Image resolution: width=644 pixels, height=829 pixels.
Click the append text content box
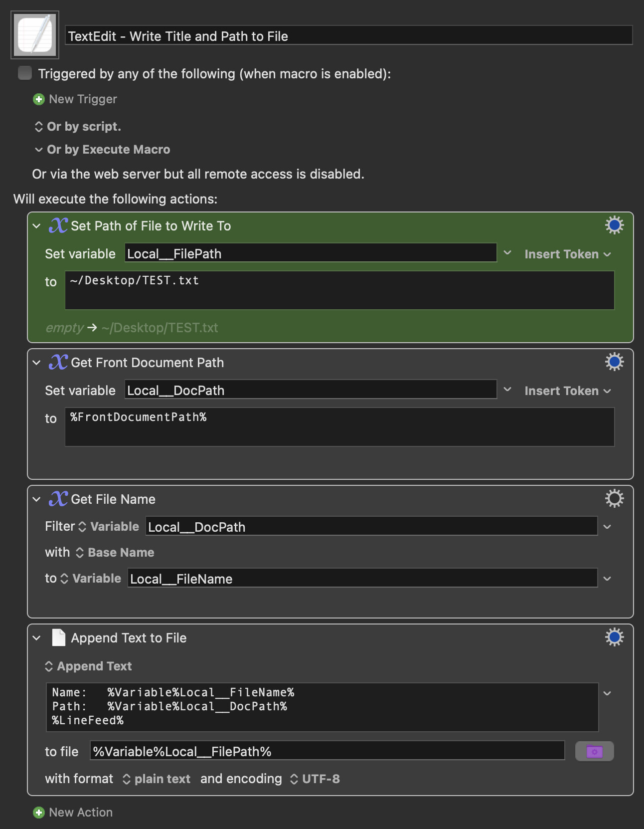pyautogui.click(x=322, y=707)
